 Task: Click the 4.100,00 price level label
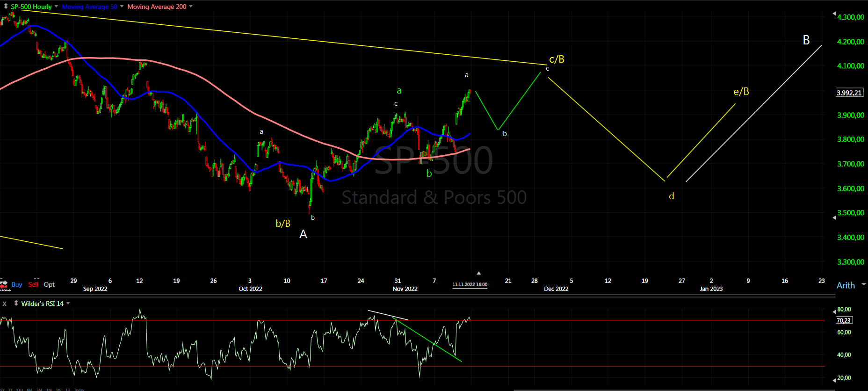tap(851, 66)
